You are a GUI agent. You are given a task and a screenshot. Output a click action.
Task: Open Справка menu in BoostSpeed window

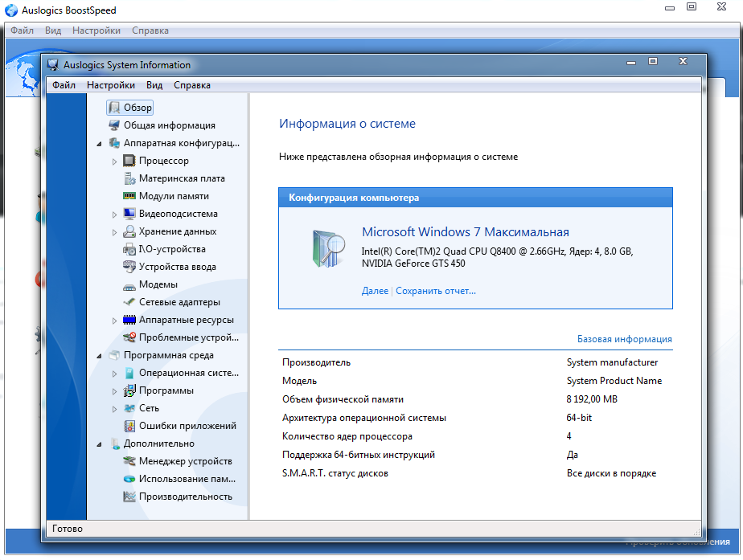150,31
